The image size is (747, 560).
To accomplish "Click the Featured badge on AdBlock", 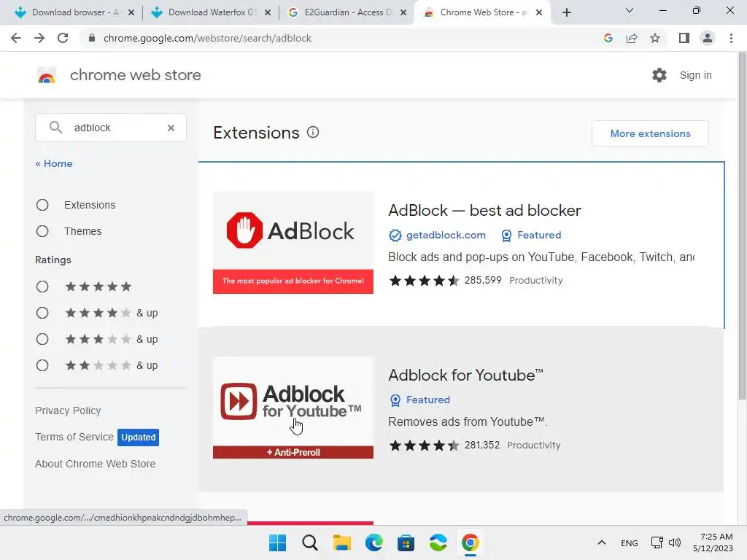I will [x=531, y=235].
